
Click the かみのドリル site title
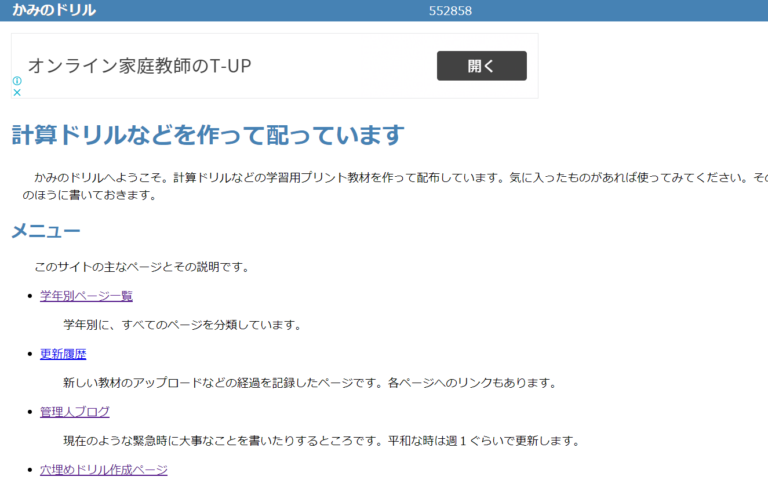tap(54, 10)
